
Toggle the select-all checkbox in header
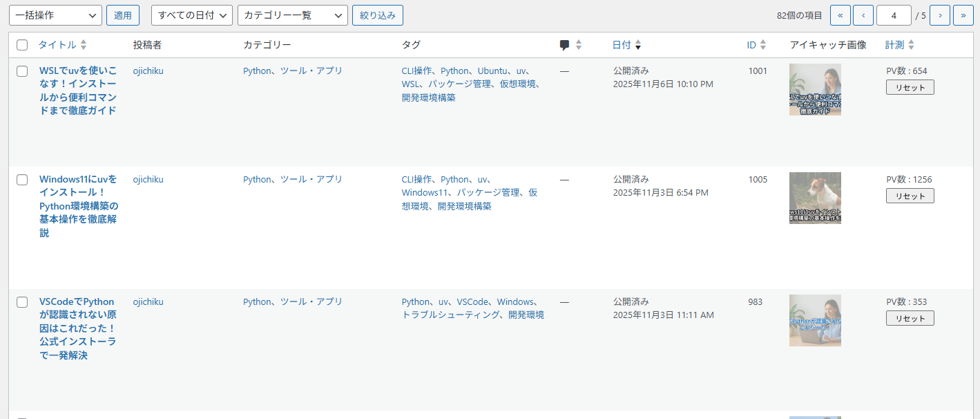pos(22,45)
